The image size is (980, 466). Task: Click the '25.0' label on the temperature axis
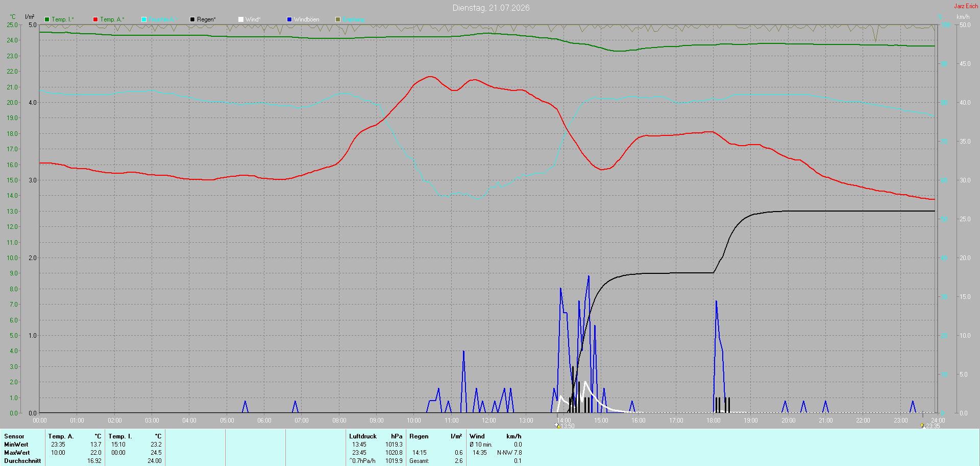coord(12,25)
